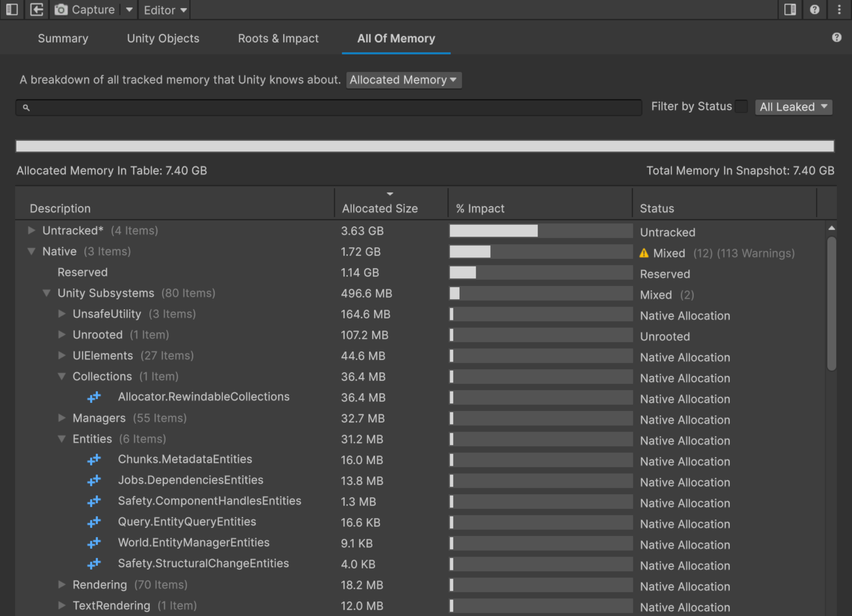
Task: Open the Capture options dropdown arrow
Action: [x=129, y=9]
